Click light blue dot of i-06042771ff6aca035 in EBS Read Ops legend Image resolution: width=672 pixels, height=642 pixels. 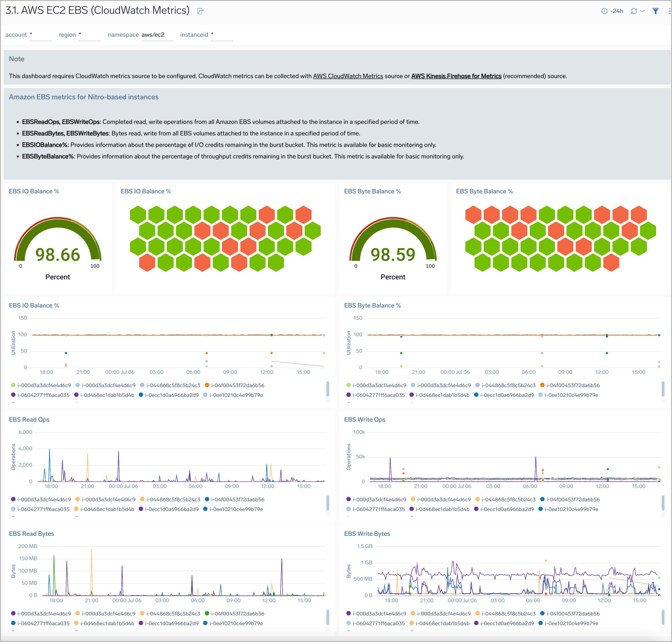tap(13, 509)
